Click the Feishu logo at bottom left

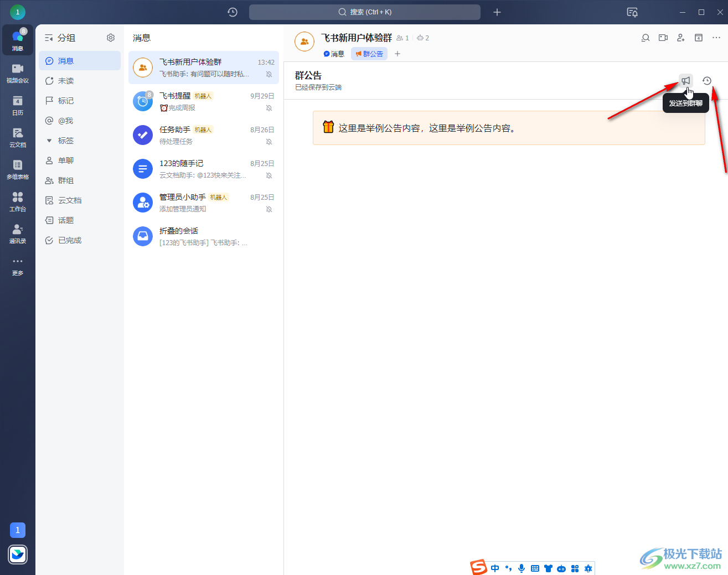pyautogui.click(x=18, y=555)
